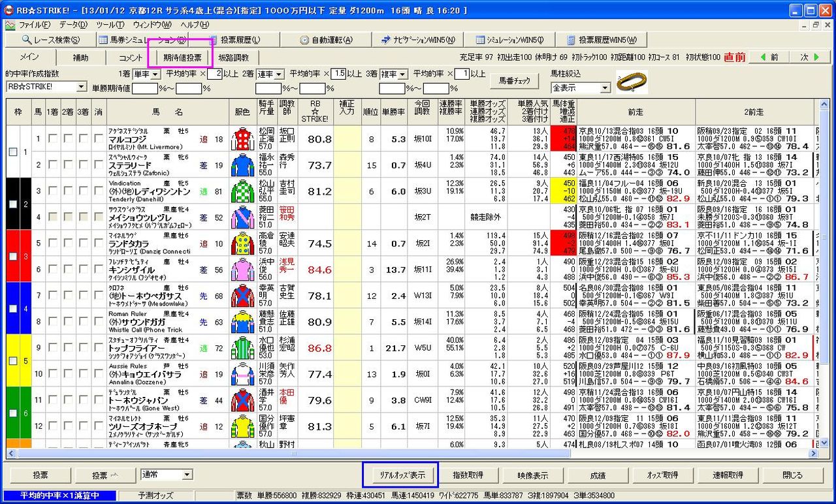Click the racetrack course icon
836x504 pixels.
(x=632, y=82)
